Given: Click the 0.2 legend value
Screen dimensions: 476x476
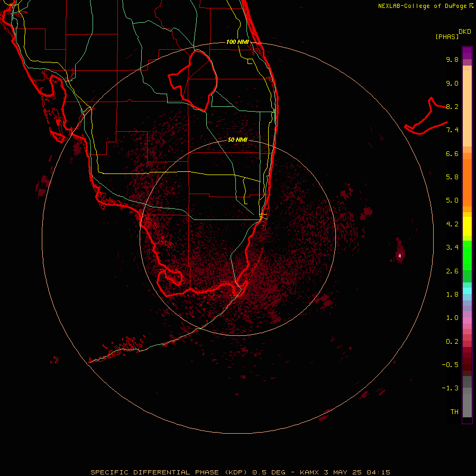Looking at the screenshot, I should tap(452, 342).
